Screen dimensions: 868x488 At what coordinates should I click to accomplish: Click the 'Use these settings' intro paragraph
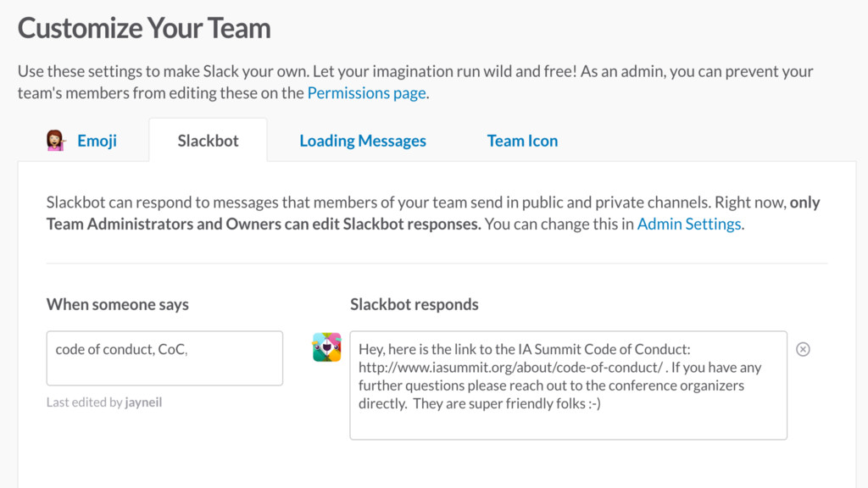[415, 82]
